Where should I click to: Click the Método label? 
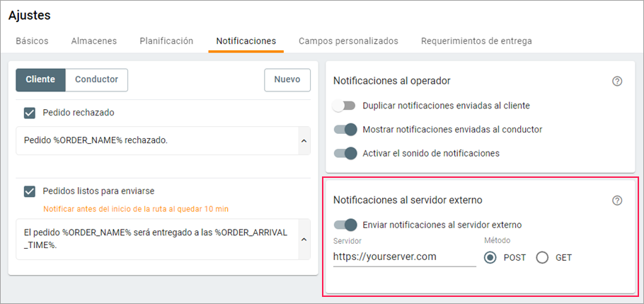(497, 241)
